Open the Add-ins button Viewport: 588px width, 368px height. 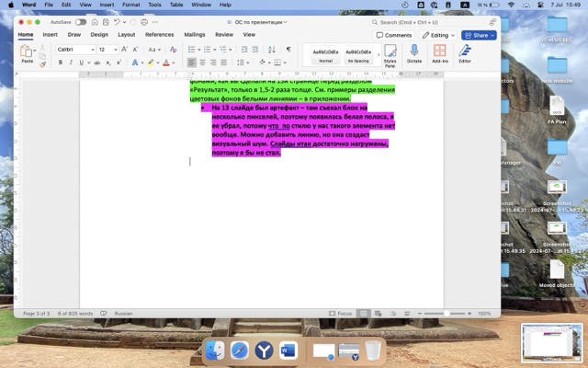439,53
